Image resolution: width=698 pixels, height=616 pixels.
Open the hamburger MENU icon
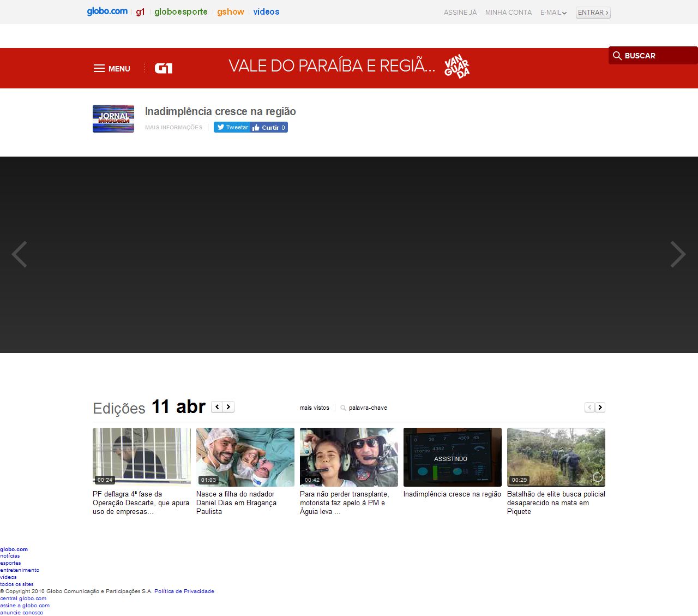(99, 69)
